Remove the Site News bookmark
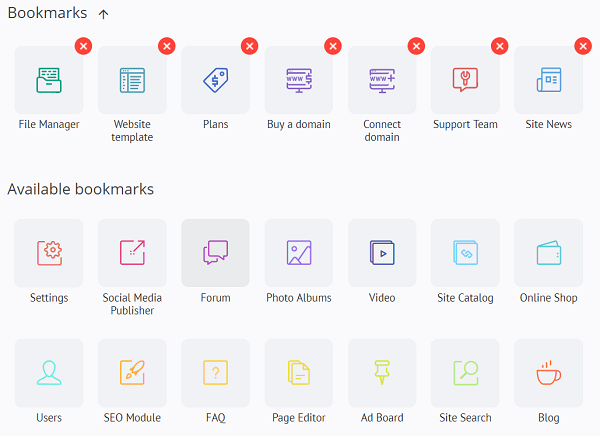 [583, 46]
